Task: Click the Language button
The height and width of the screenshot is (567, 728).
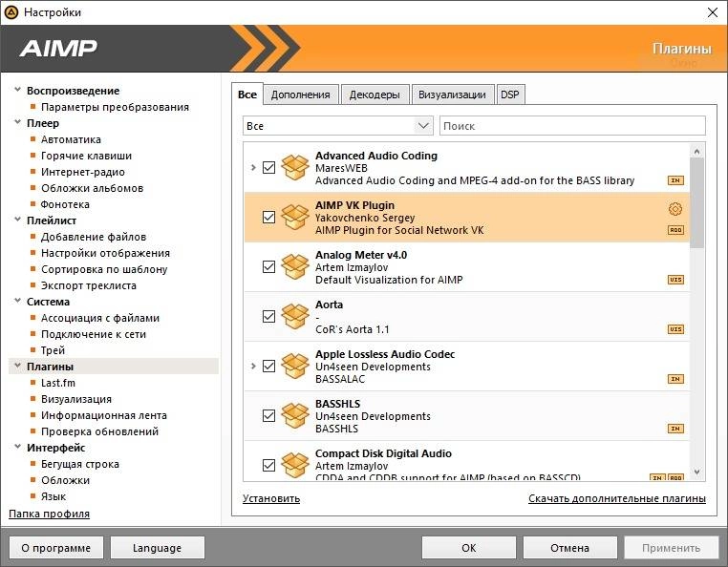Action: [x=158, y=548]
